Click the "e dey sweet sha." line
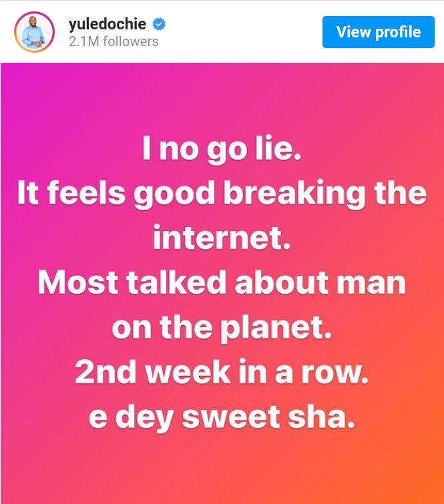444x504 pixels. [222, 417]
